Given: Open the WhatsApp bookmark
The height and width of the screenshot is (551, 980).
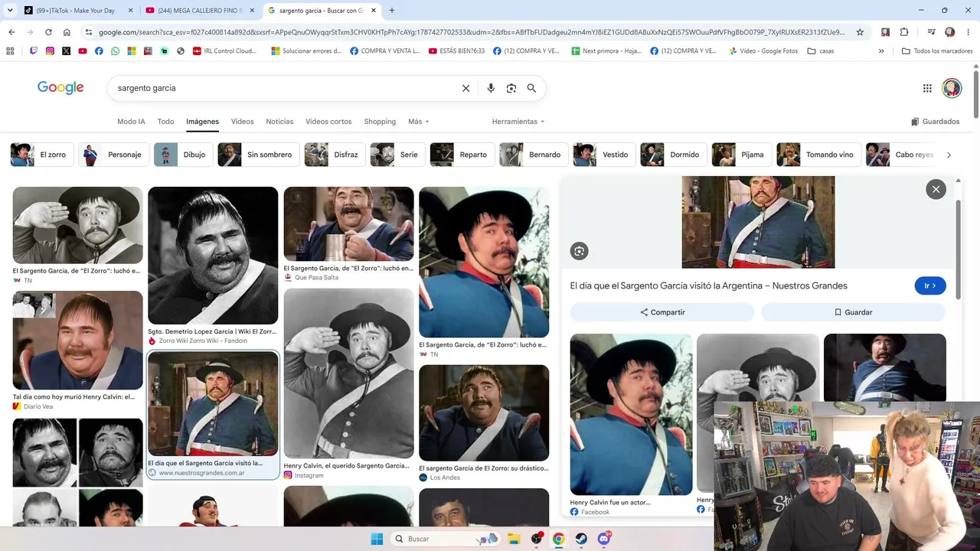Looking at the screenshot, I should point(115,51).
